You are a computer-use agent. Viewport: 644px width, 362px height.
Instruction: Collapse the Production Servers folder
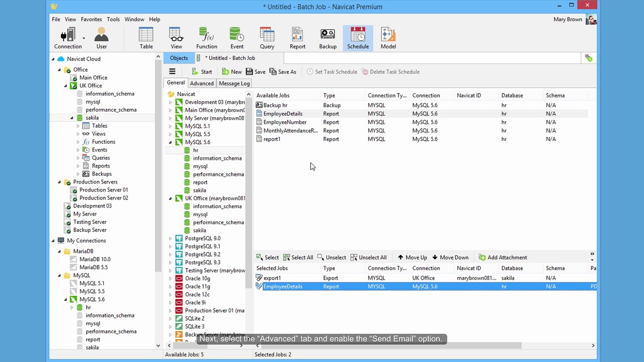tap(59, 182)
